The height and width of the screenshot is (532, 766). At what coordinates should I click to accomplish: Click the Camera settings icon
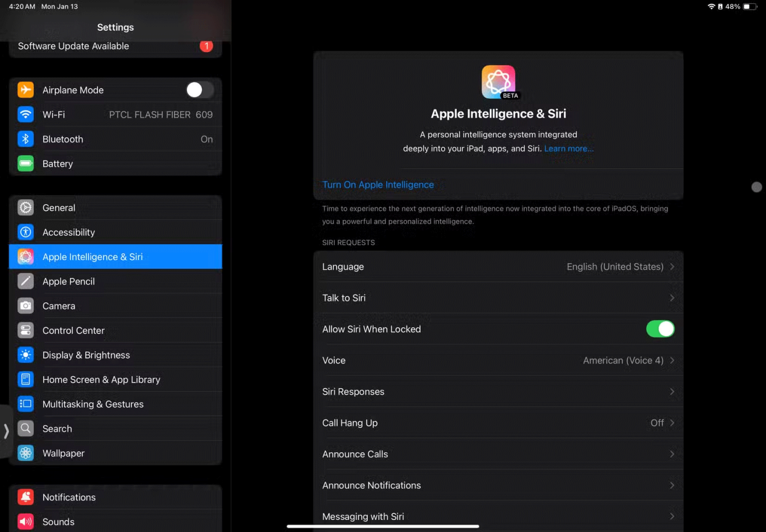tap(26, 306)
